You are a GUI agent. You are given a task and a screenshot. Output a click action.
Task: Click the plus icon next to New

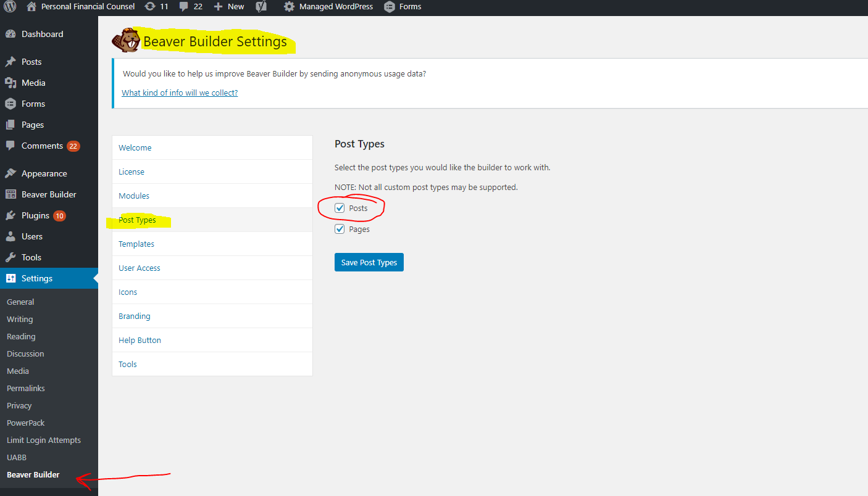218,7
